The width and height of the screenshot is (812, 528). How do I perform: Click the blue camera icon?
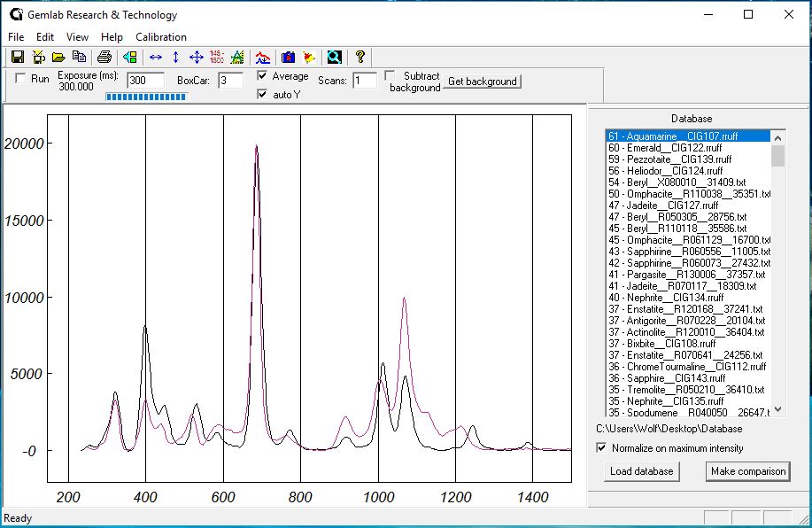click(x=288, y=57)
